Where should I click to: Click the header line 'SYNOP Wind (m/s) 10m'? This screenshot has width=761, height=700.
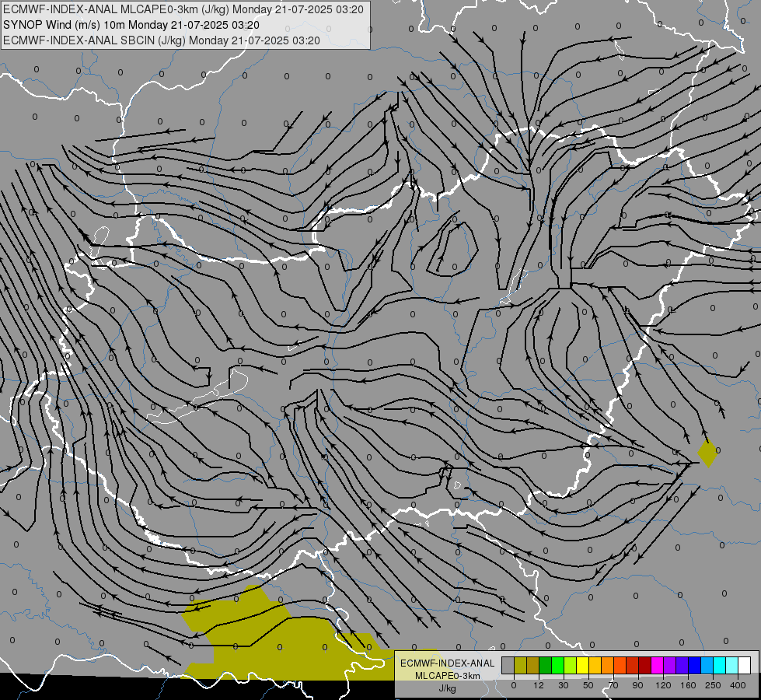tap(65, 25)
